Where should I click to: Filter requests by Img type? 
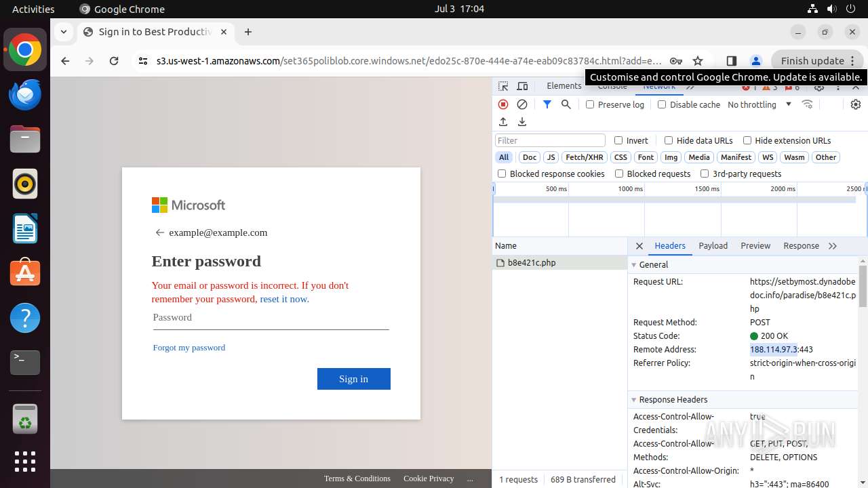click(671, 157)
